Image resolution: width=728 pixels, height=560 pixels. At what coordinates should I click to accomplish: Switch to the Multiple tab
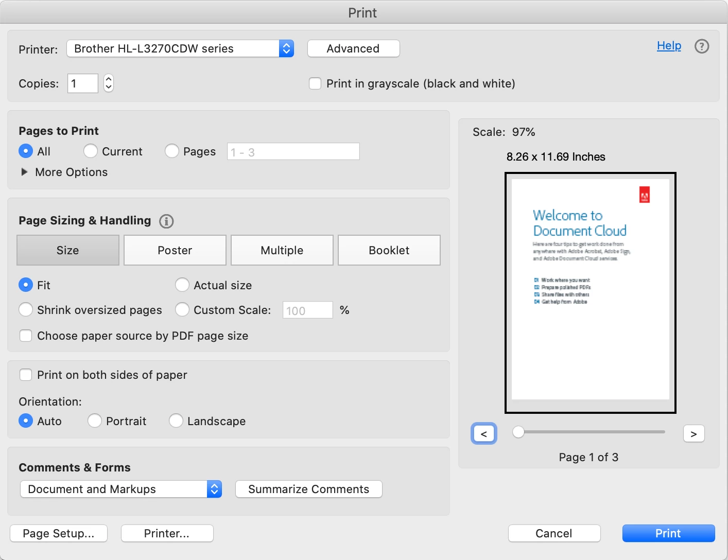(282, 250)
